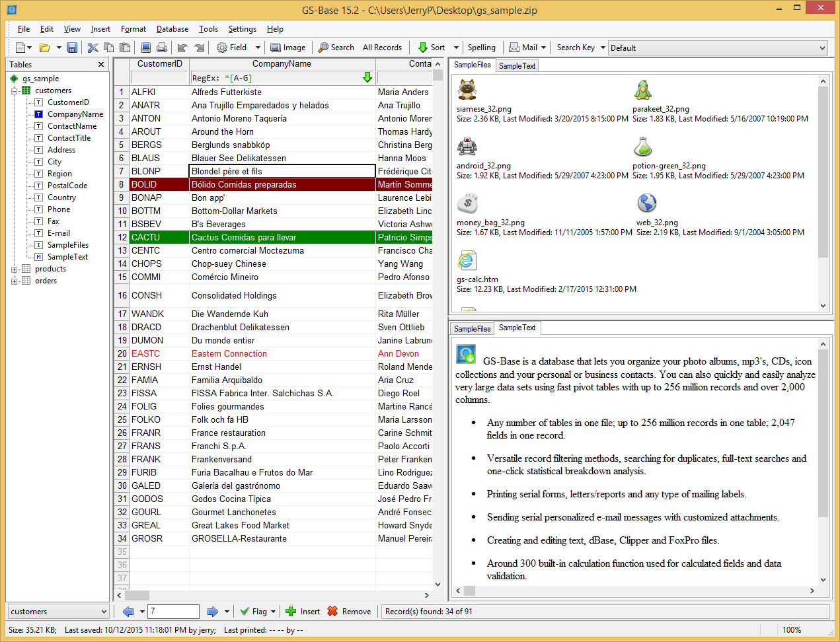Click the Field gear button

coord(232,48)
